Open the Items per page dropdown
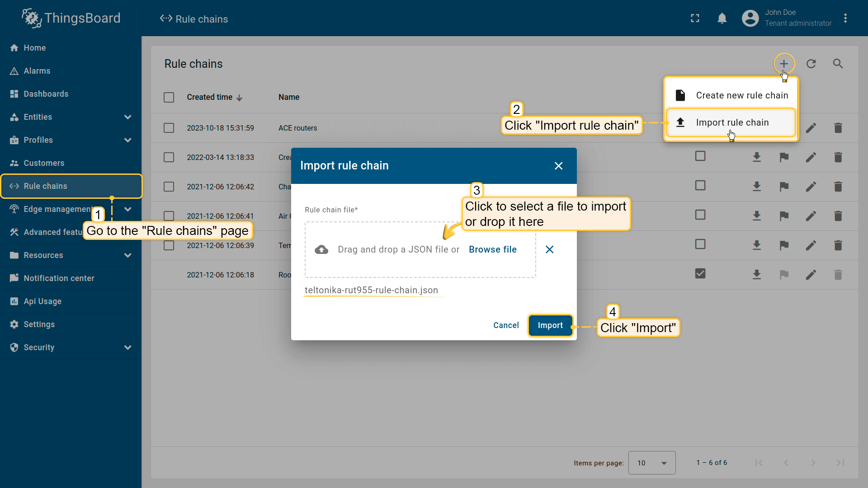 tap(651, 463)
